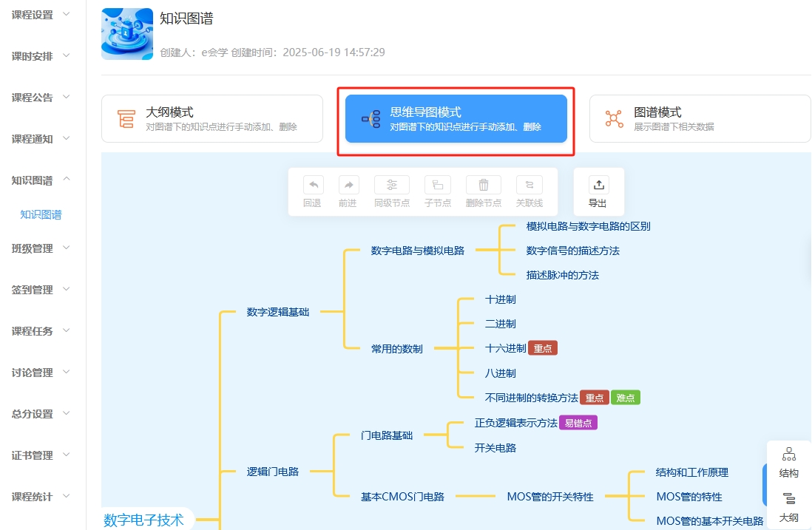Expand the 课程设置 sidebar menu

point(41,15)
